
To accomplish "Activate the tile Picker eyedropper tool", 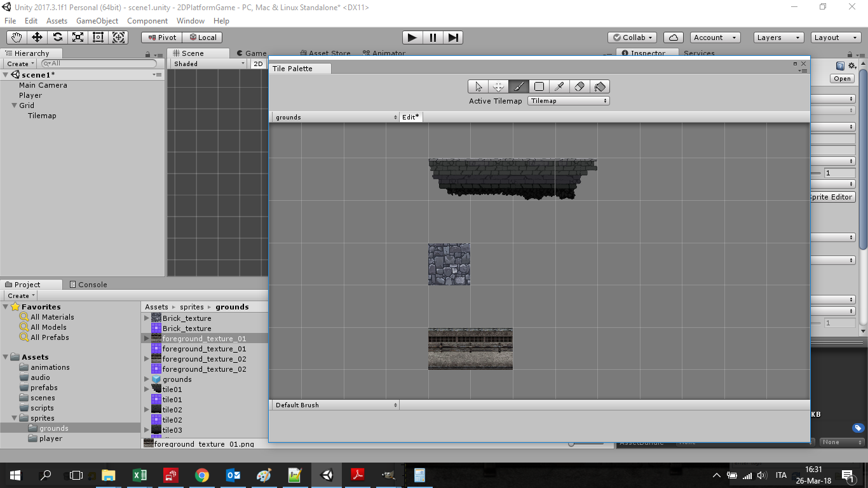I will tap(559, 86).
